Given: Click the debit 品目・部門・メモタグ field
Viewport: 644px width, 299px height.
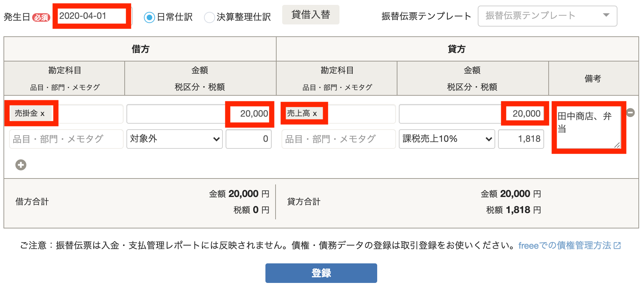Looking at the screenshot, I should pos(66,139).
